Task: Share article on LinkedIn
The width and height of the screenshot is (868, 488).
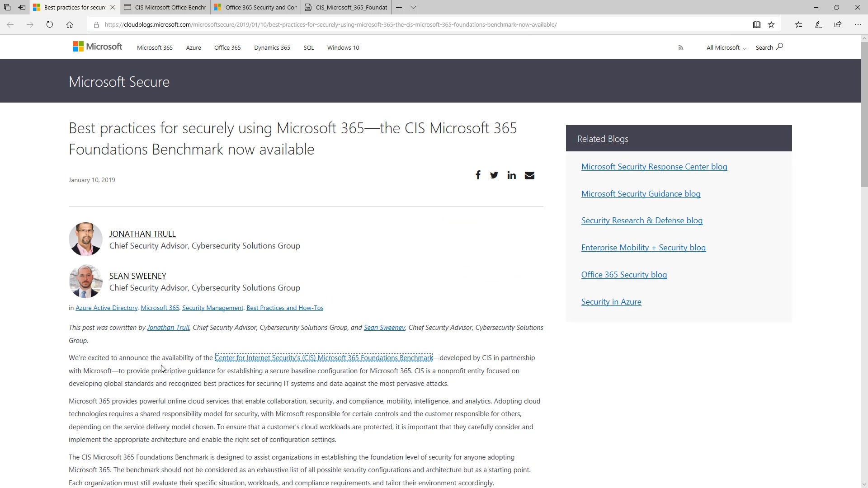Action: click(x=511, y=175)
